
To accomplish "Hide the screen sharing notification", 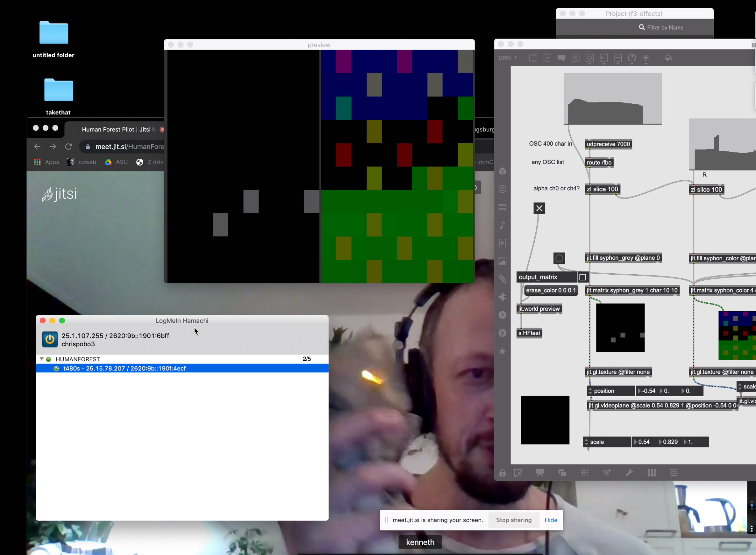I will 551,520.
